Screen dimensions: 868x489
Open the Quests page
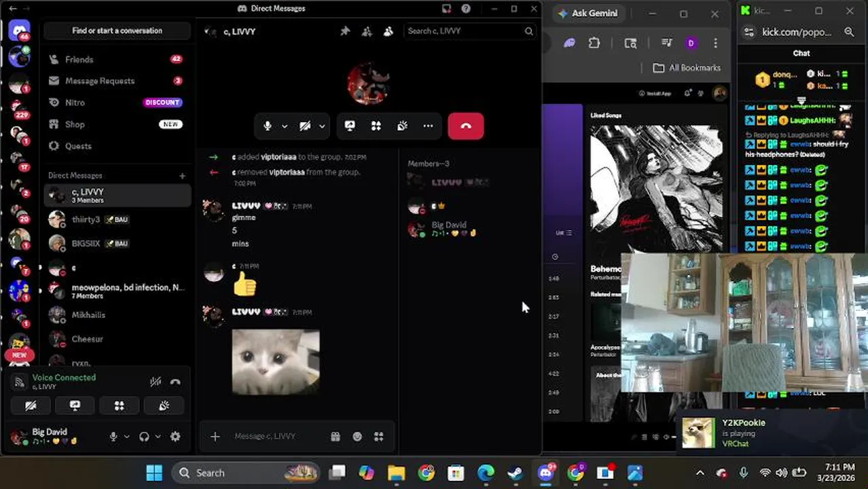click(x=117, y=146)
